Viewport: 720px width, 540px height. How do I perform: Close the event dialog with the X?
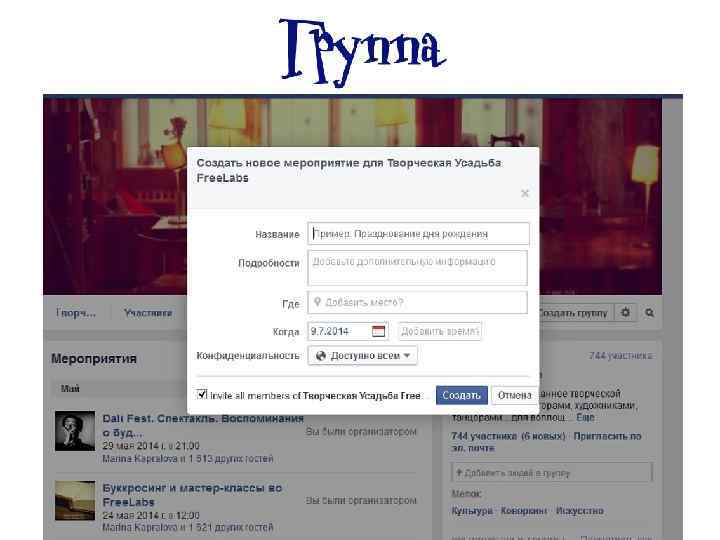[x=525, y=193]
